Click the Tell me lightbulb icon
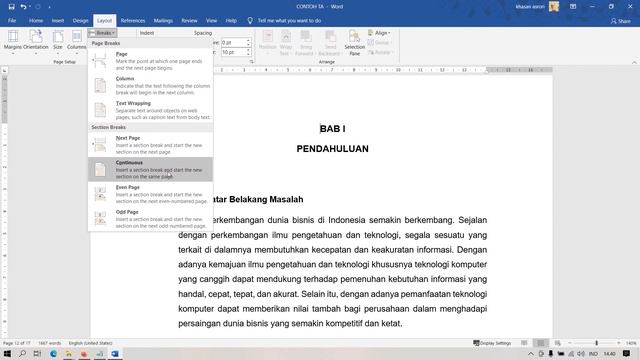This screenshot has width=640, height=360. tap(250, 20)
